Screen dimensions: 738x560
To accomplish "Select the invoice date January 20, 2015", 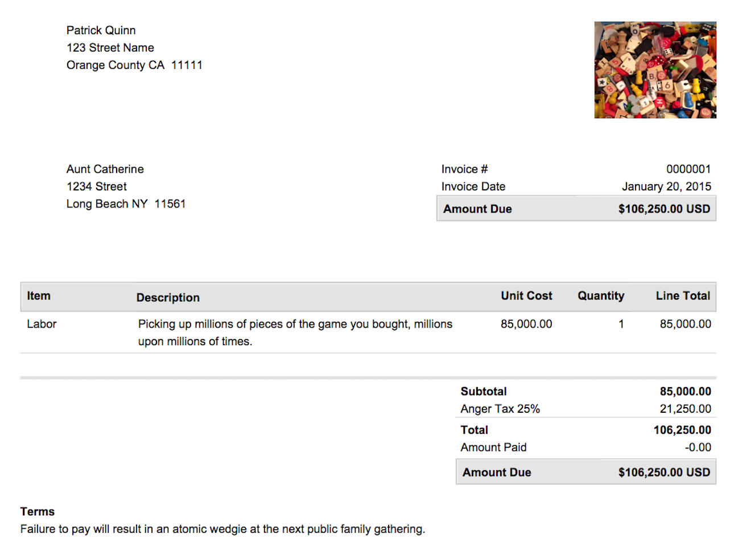I will [666, 186].
